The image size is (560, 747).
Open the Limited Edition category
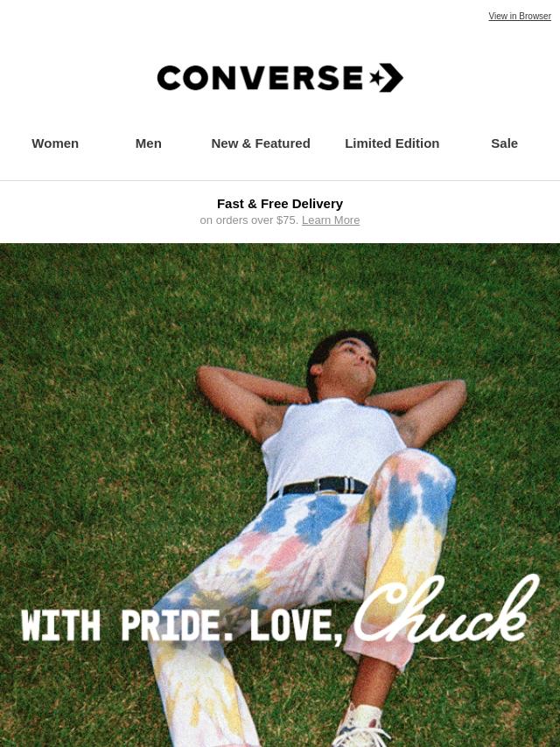(392, 143)
